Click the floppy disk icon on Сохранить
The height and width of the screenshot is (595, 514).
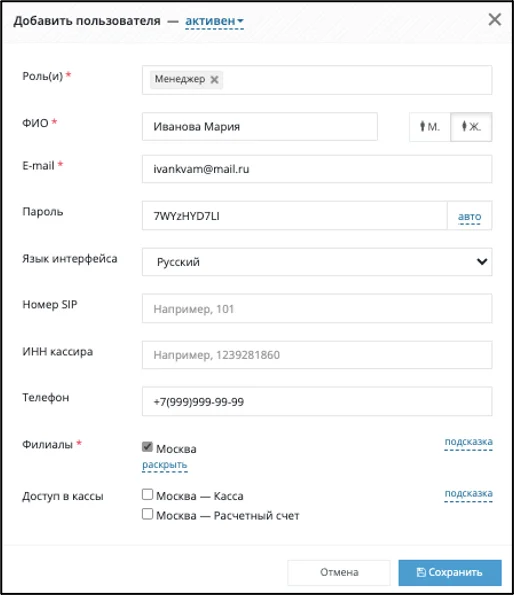(421, 572)
